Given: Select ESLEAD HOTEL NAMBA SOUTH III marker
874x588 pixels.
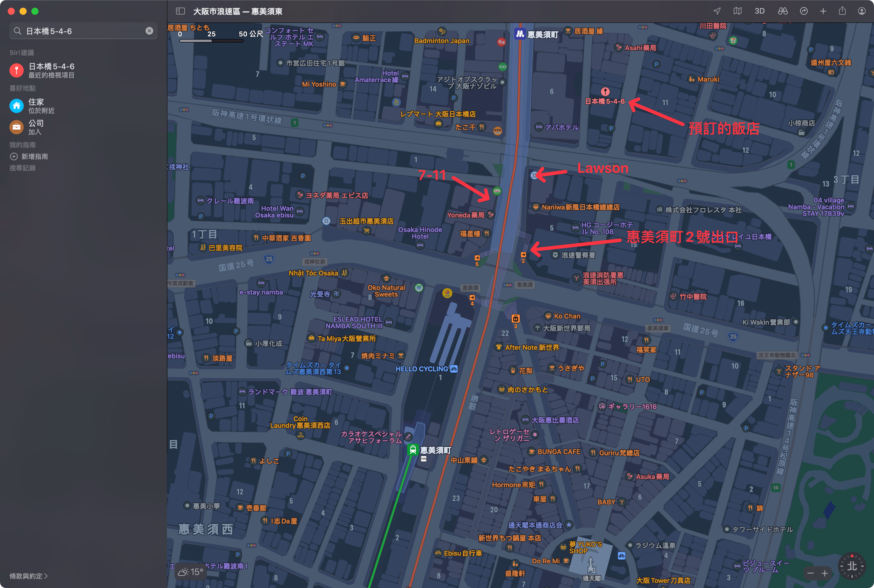Looking at the screenshot, I should [389, 322].
